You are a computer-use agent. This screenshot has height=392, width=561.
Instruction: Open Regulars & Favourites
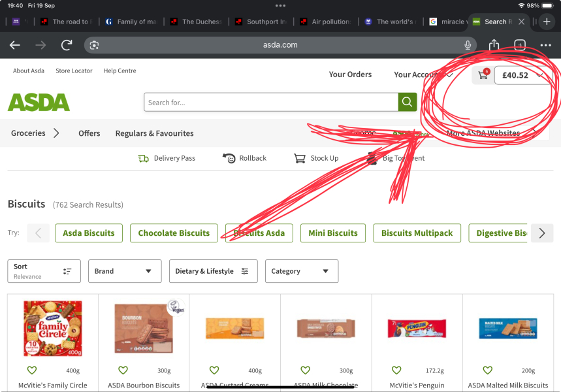click(x=154, y=133)
